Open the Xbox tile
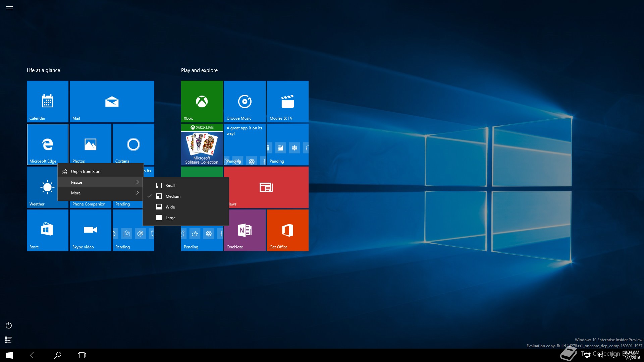 pos(202,102)
